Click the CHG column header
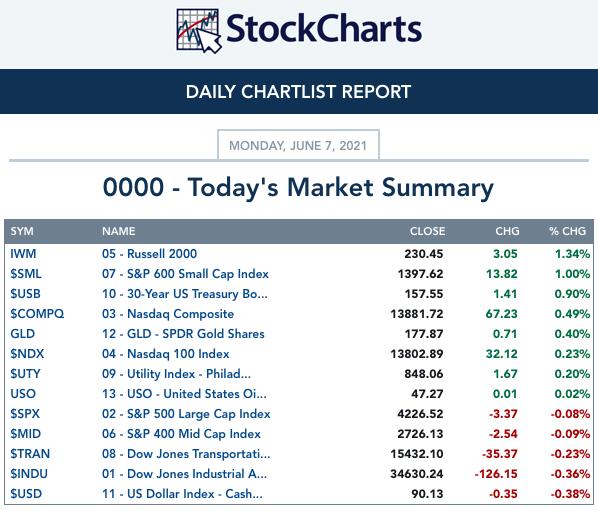The image size is (598, 510). (507, 231)
